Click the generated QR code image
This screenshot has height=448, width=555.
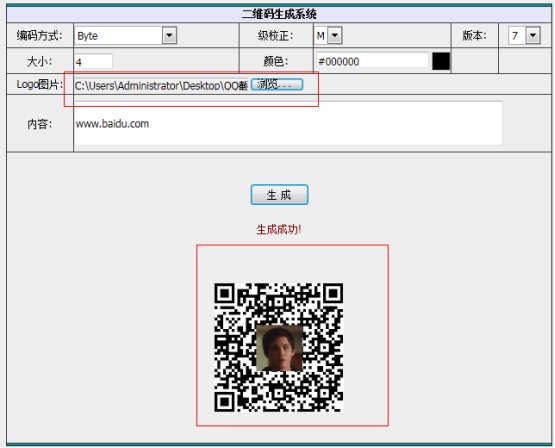(x=279, y=347)
